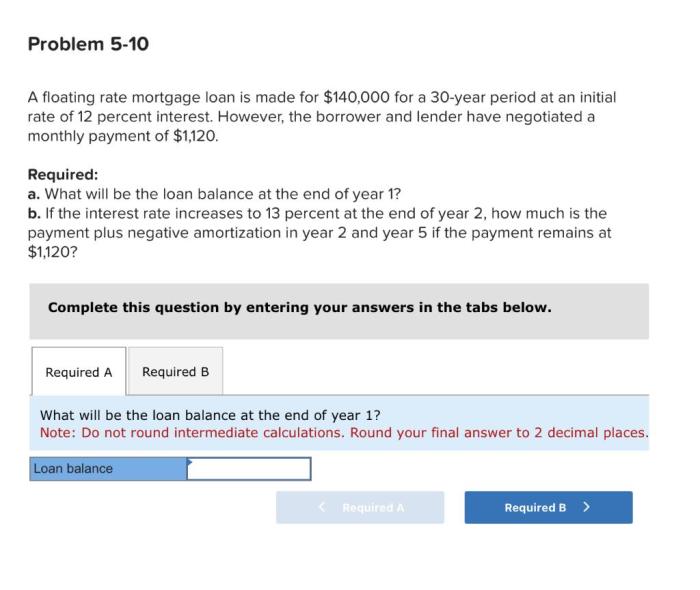Click the bold 'a.' question label

33,194
